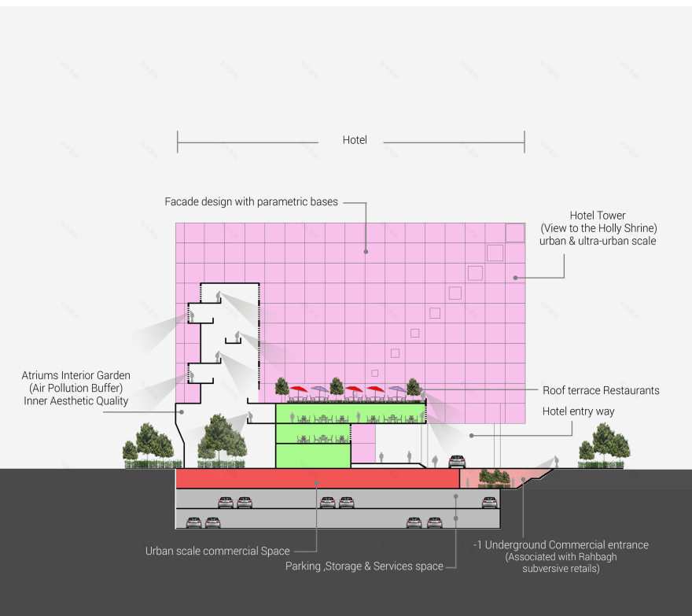This screenshot has height=616, width=692.
Task: Select the "Parking, Storage & Services space" label
Action: coord(364,566)
